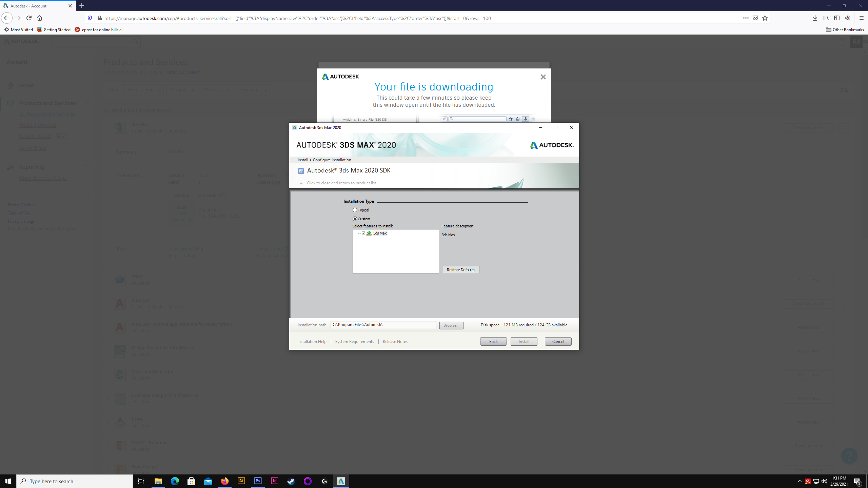The image size is (868, 488).
Task: Select the Custom installation type radio button
Action: (355, 219)
